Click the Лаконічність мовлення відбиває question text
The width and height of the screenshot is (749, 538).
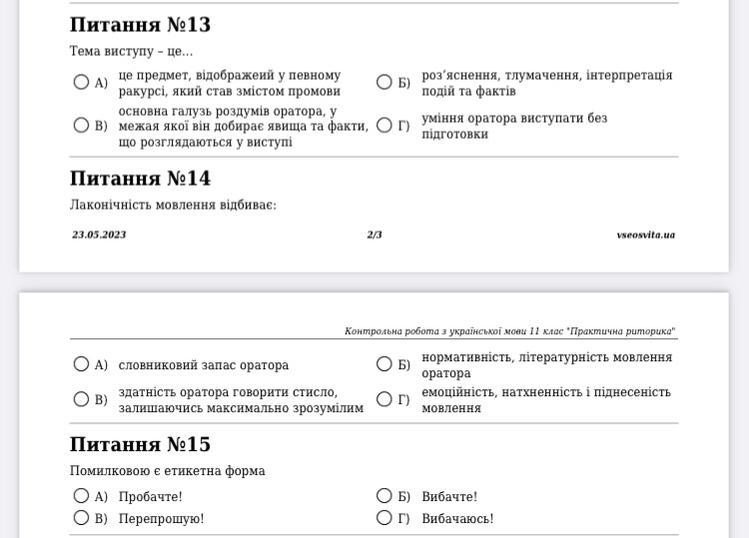[173, 205]
